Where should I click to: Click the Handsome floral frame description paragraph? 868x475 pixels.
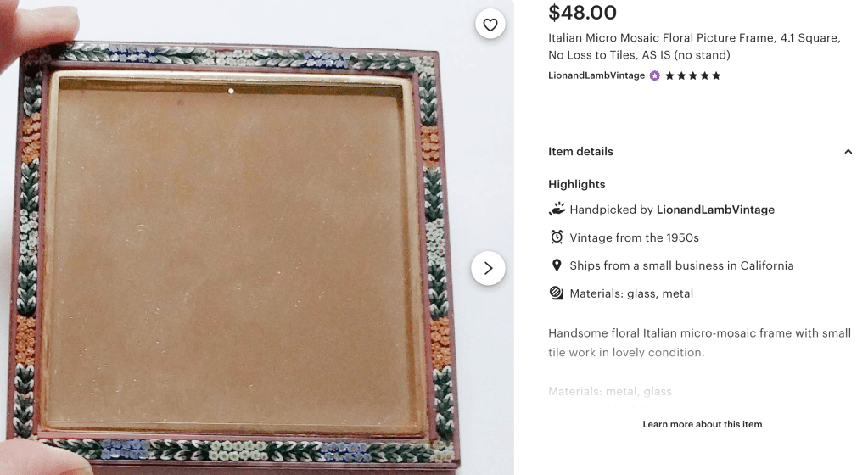coord(699,343)
